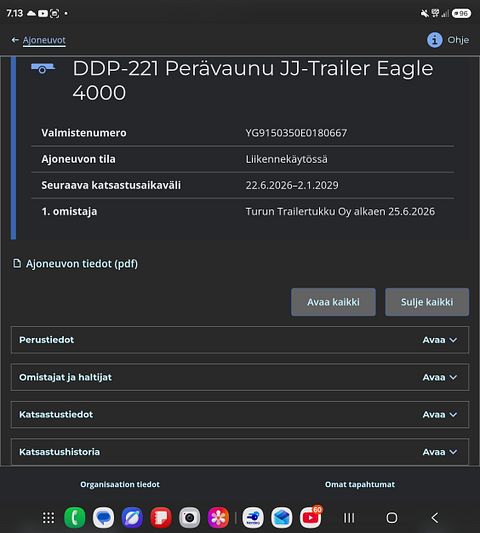Click the muted sound status icon
This screenshot has width=480, height=533.
(425, 14)
